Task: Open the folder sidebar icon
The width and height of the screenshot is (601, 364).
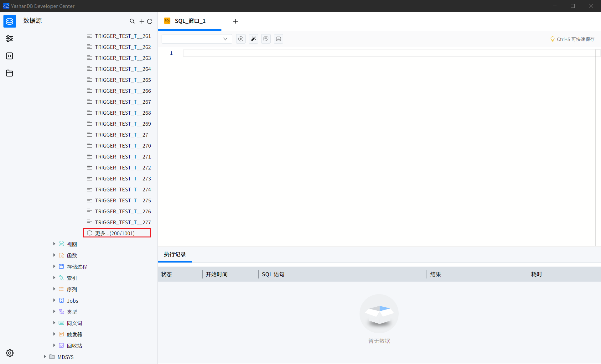Action: click(9, 73)
